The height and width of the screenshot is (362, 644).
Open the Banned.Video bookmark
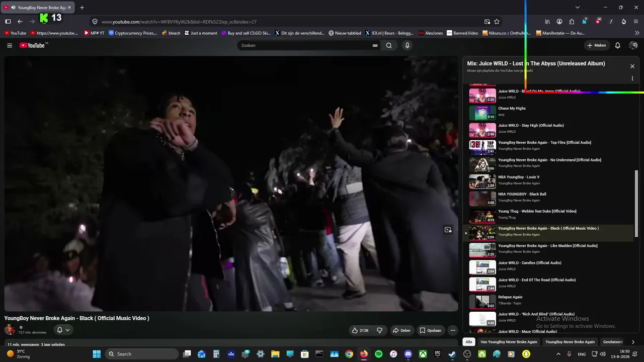(462, 33)
